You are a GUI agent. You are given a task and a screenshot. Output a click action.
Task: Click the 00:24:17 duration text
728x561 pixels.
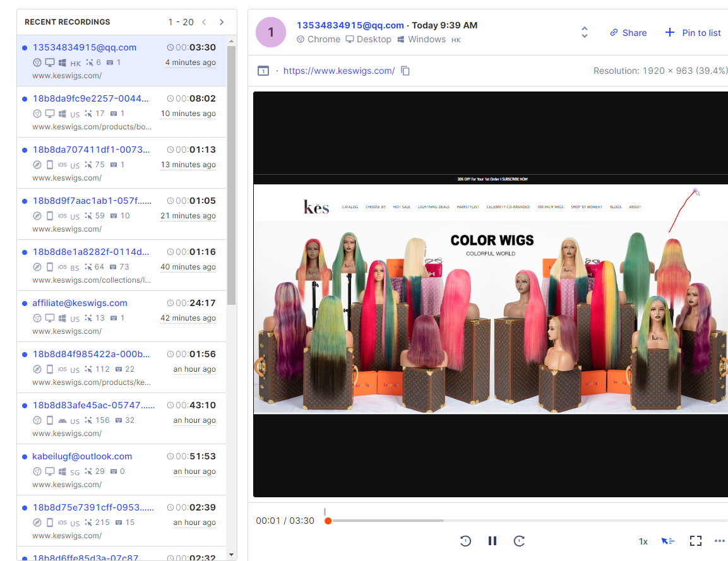(196, 303)
